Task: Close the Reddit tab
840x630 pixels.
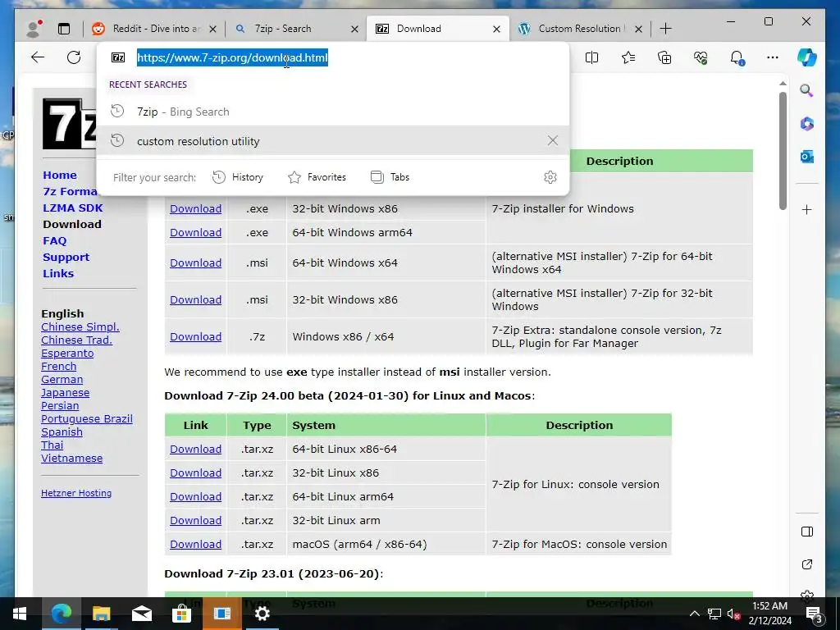Action: (212, 29)
